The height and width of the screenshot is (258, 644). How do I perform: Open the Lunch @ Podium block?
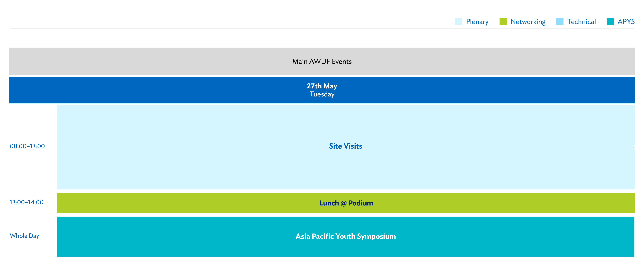(346, 203)
